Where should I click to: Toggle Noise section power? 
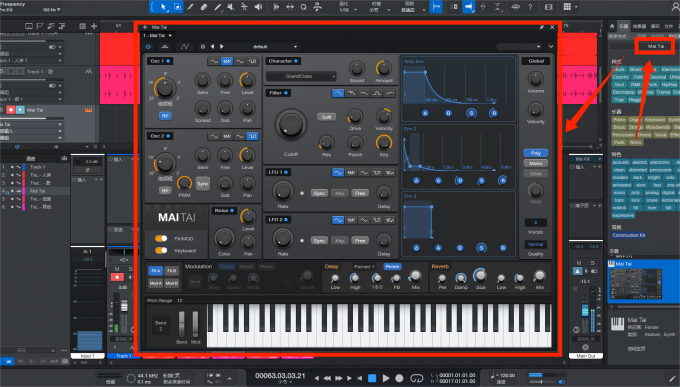click(x=232, y=210)
